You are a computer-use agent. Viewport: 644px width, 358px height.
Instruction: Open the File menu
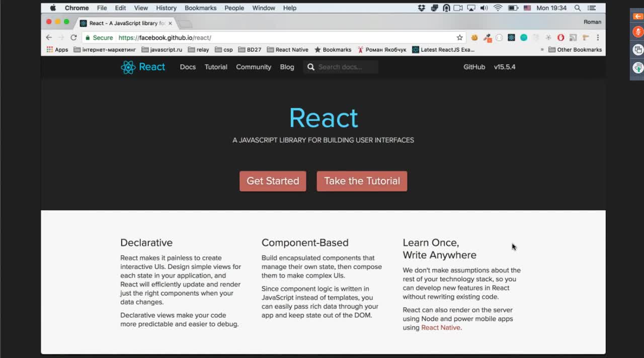tap(102, 8)
